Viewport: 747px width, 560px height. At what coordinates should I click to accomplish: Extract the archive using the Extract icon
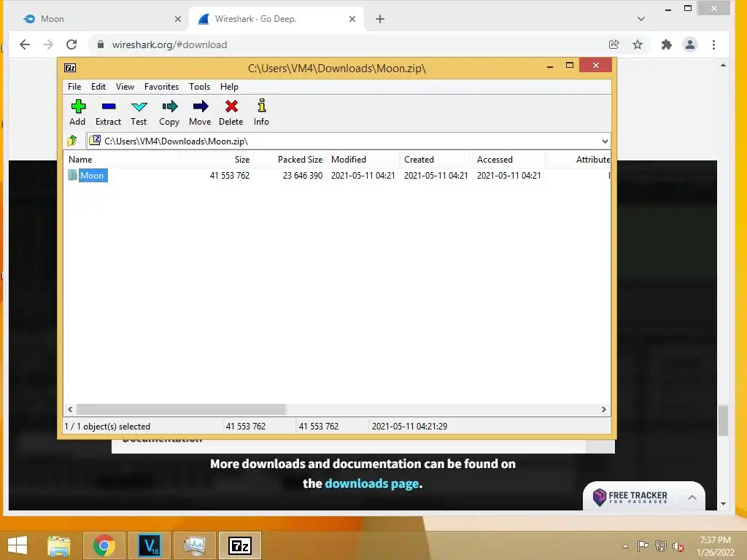pos(109,106)
